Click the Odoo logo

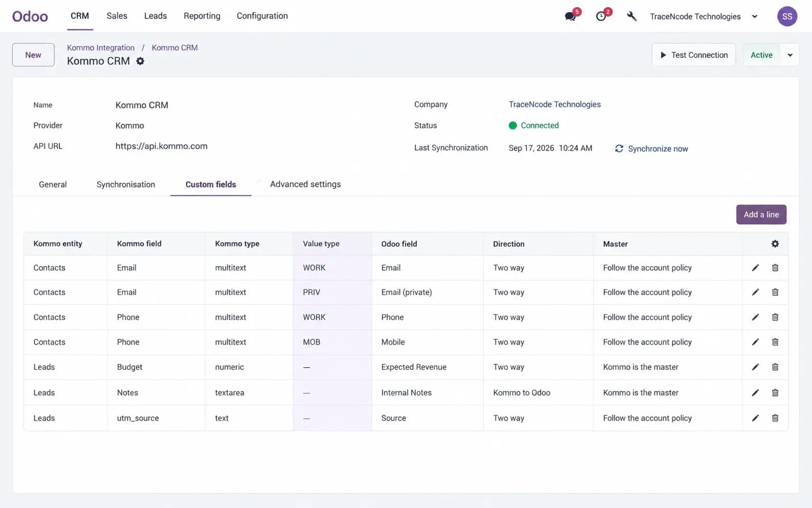pyautogui.click(x=30, y=16)
